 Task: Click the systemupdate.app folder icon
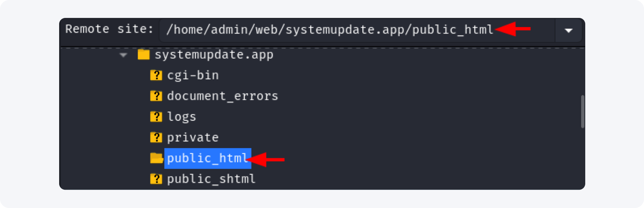click(144, 55)
